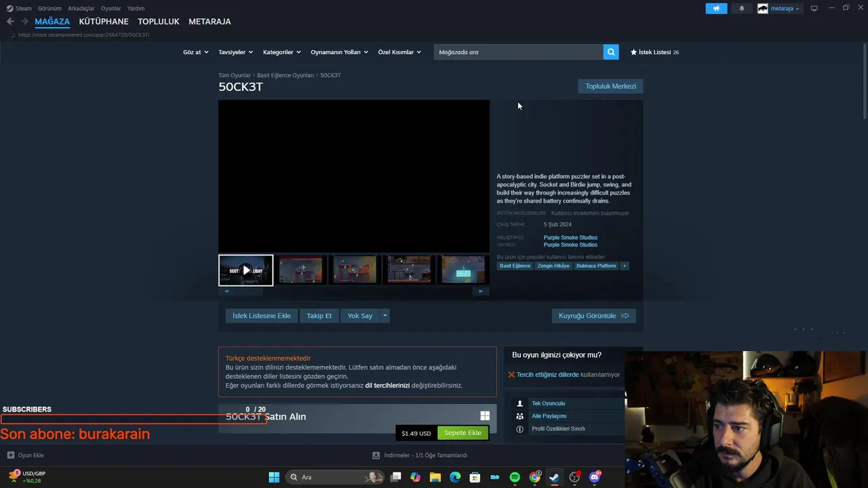
Task: Open Microsoft Store from the taskbar
Action: 475,477
